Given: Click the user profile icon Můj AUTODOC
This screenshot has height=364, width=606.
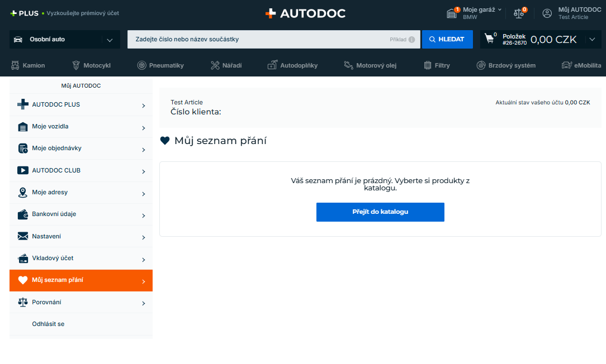Looking at the screenshot, I should click(547, 13).
